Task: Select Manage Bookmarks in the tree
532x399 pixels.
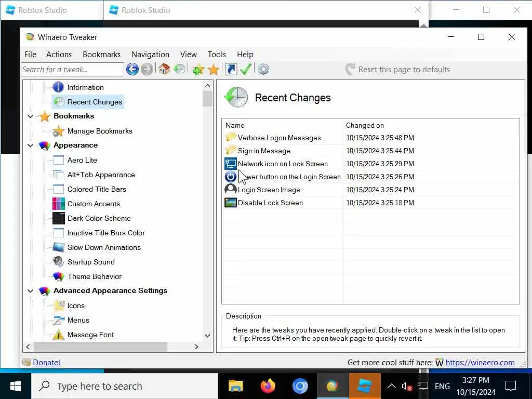Action: pyautogui.click(x=100, y=131)
